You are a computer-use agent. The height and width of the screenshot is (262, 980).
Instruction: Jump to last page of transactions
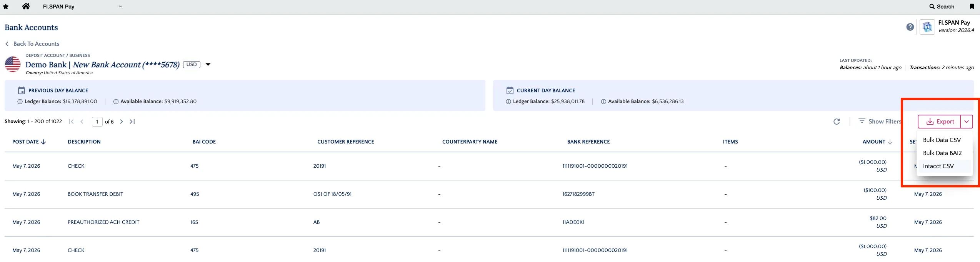[132, 122]
